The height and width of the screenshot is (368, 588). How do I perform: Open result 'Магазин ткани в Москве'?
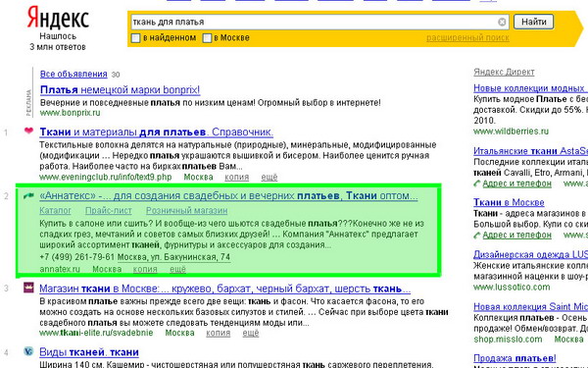point(225,289)
